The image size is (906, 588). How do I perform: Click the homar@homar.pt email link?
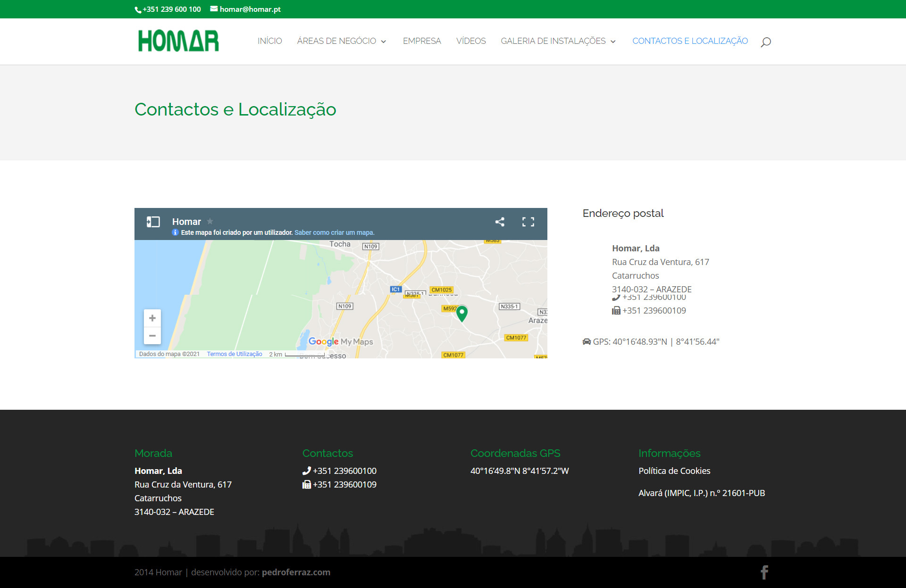pos(250,9)
